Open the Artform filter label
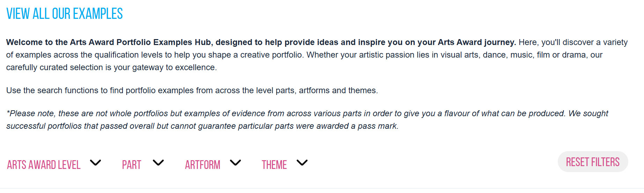This screenshot has height=193, width=644. click(202, 165)
